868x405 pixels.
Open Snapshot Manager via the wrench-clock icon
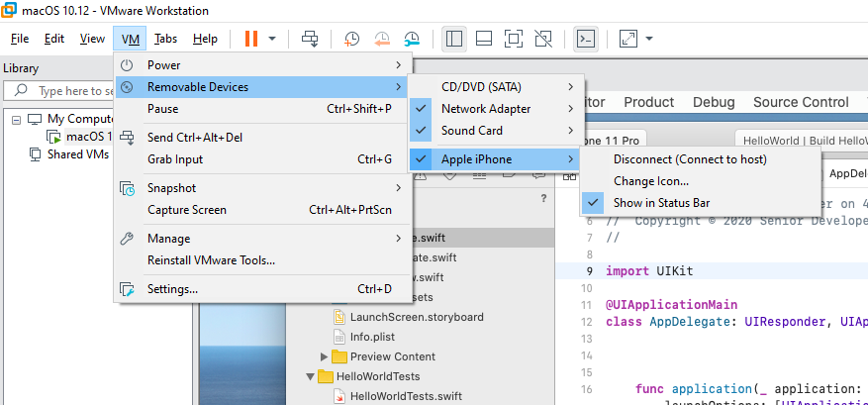pyautogui.click(x=412, y=39)
